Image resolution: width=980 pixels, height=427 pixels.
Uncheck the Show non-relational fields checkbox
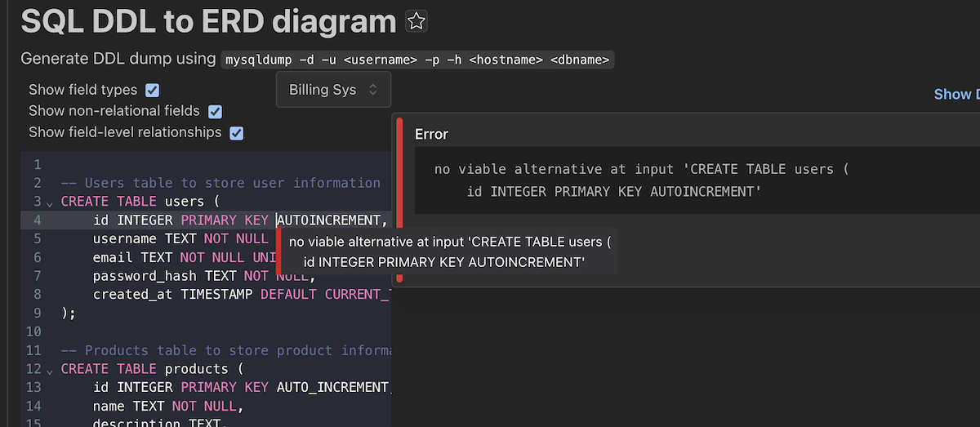[216, 111]
